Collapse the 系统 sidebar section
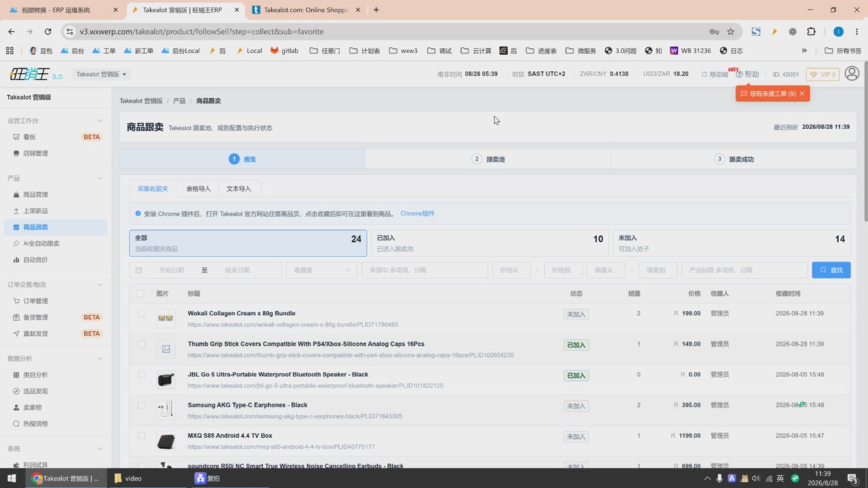868x488 pixels. click(100, 449)
